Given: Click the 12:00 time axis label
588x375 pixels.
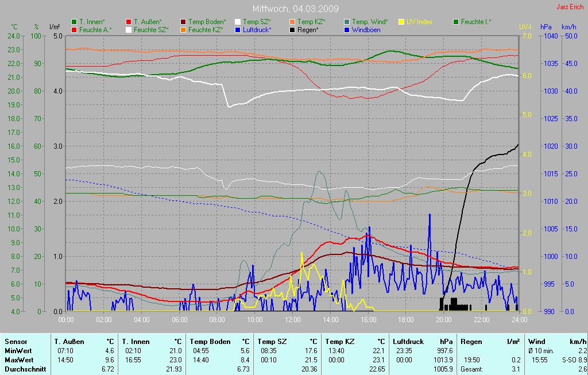Looking at the screenshot, I should point(292,320).
